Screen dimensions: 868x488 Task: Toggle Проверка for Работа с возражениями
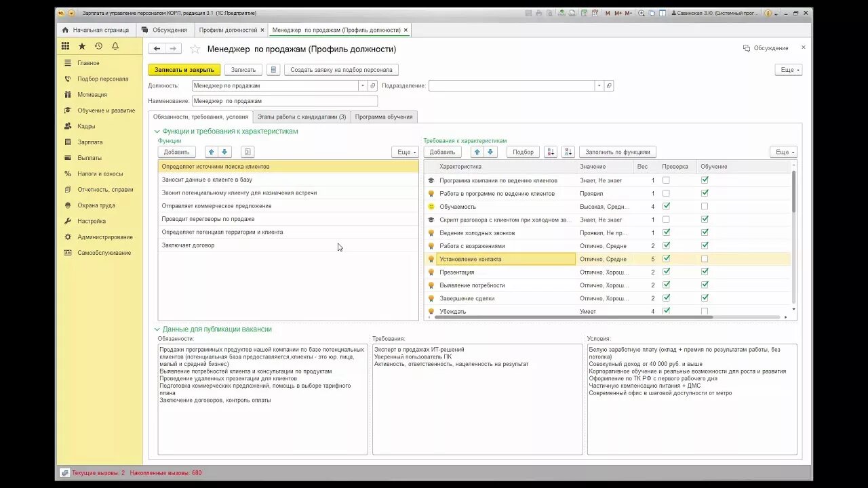tap(666, 245)
